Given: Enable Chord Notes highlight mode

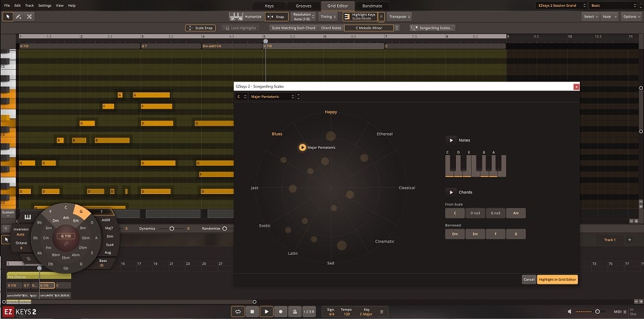Looking at the screenshot, I should (x=331, y=28).
